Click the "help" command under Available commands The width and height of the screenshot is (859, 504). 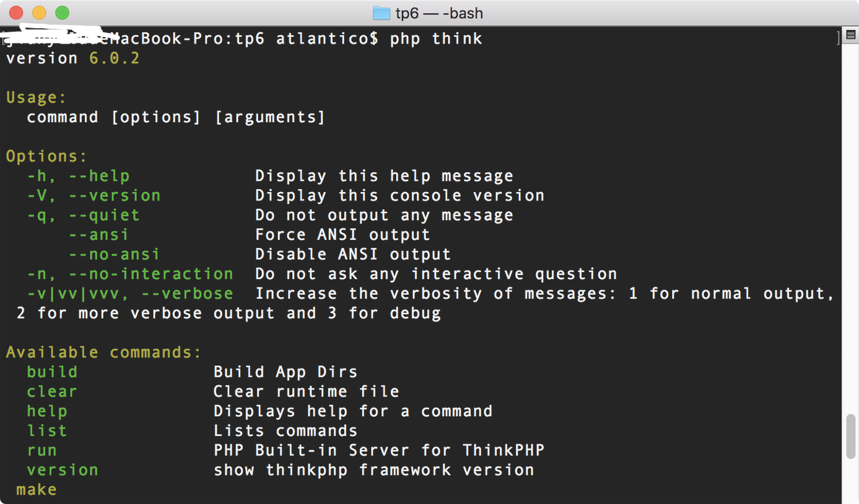[47, 412]
